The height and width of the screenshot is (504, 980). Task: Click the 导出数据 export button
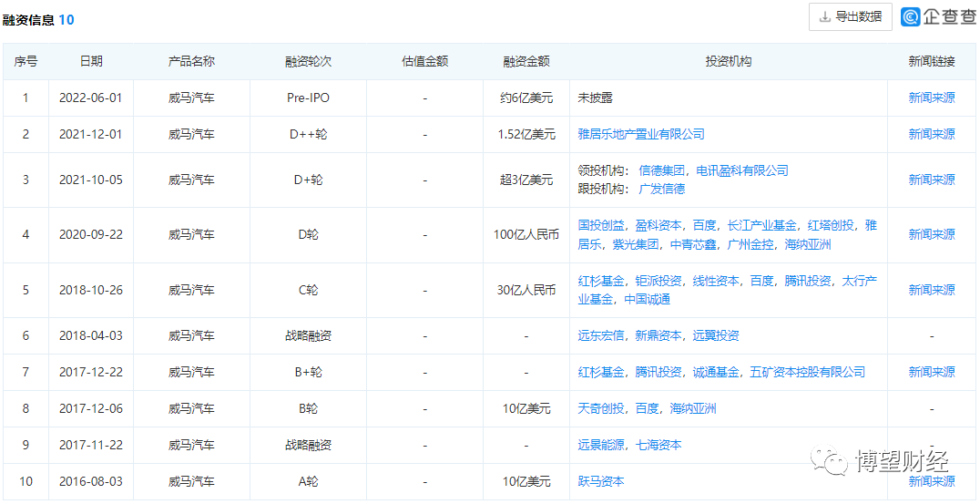coord(850,17)
